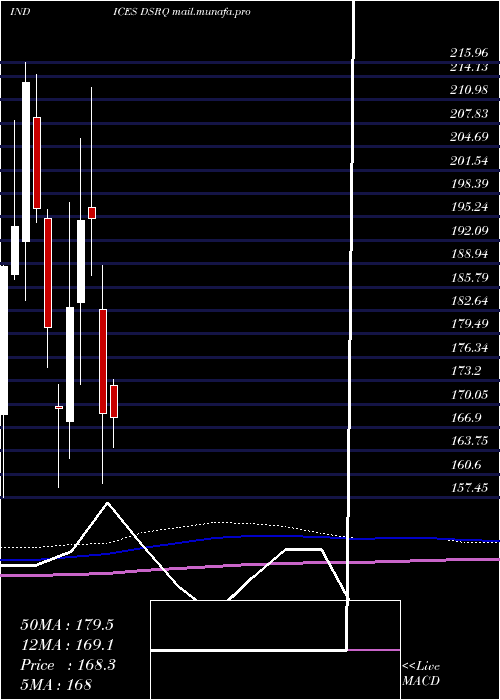
Task: Click the 173.2 price level label
Action: 465,371
